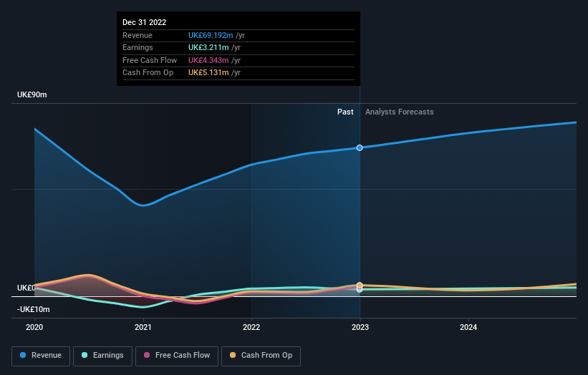Select the Revenue data point at 2023
Image resolution: width=588 pixels, height=375 pixels.
360,147
